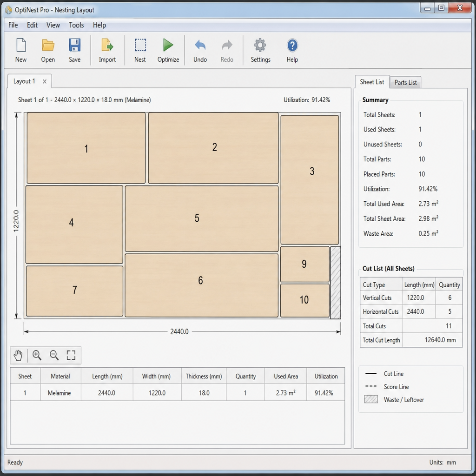Viewport: 476px width, 476px height.
Task: Maximize the OptiNest Pro window
Action: coord(441,8)
